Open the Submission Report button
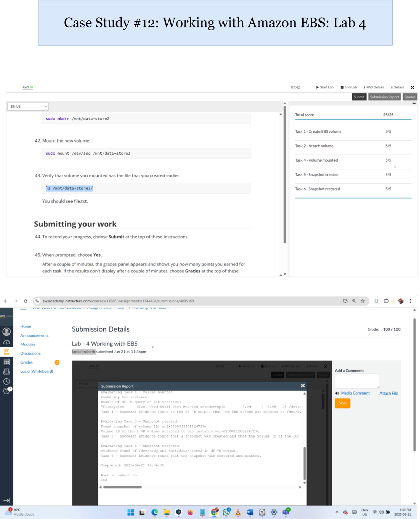The image size is (420, 519). point(384,97)
